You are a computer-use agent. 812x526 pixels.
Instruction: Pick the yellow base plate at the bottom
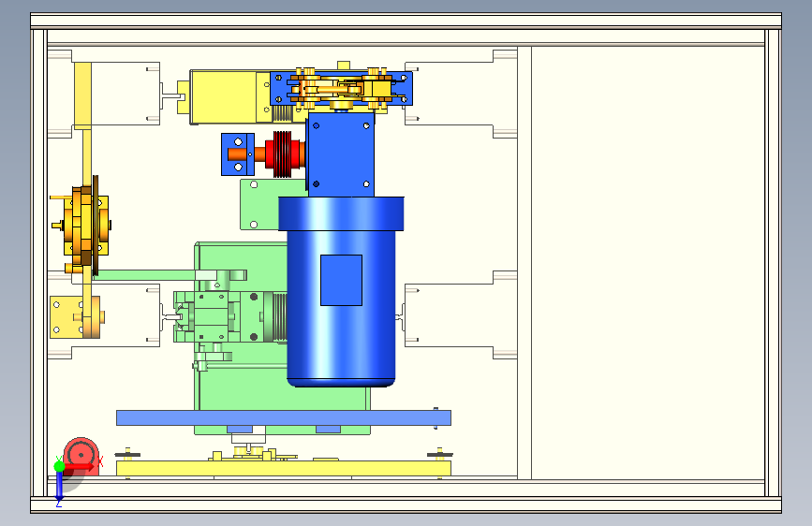point(283,468)
